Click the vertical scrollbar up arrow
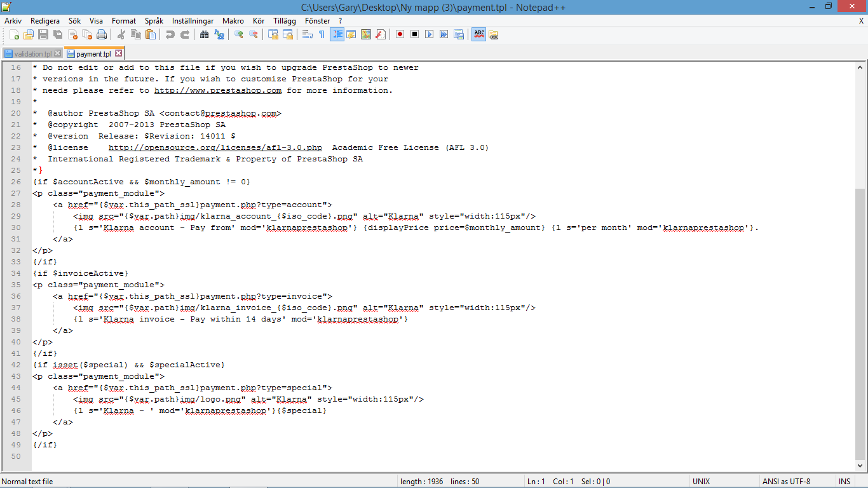868x488 pixels. [862, 67]
